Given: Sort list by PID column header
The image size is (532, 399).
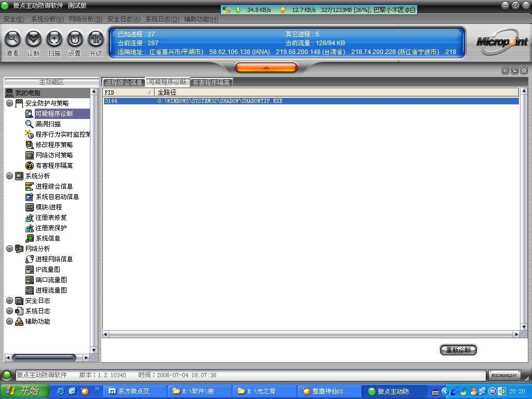Looking at the screenshot, I should (x=128, y=92).
